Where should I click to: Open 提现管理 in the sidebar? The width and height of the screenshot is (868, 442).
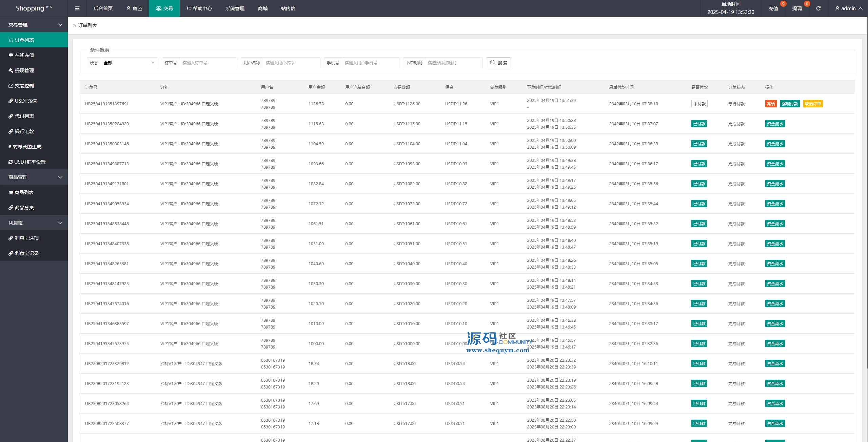(24, 70)
